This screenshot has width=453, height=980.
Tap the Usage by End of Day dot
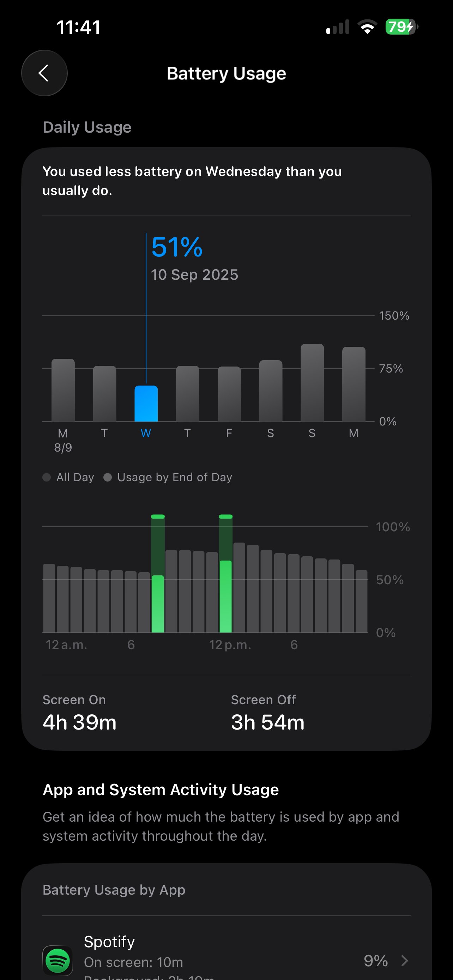pos(108,477)
